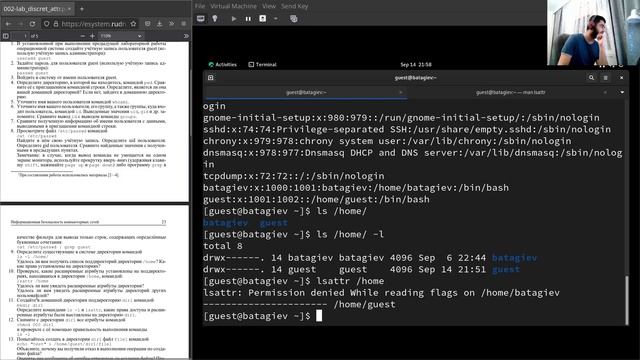Click the chrony:x:979:978 line
Viewport: 640px width, 360px height.
pyautogui.click(x=387, y=141)
